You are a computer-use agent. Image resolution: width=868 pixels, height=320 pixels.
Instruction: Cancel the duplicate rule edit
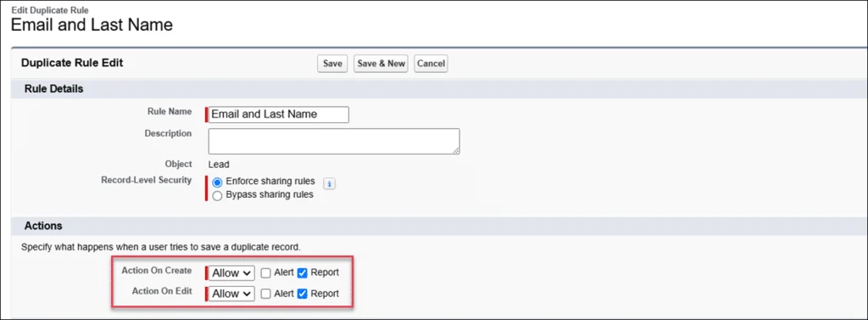point(431,64)
